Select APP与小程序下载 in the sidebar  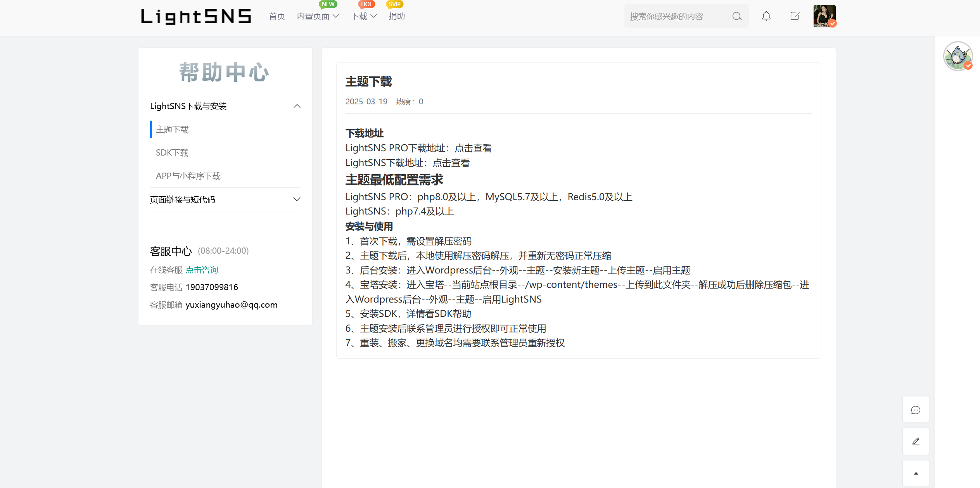pos(188,176)
